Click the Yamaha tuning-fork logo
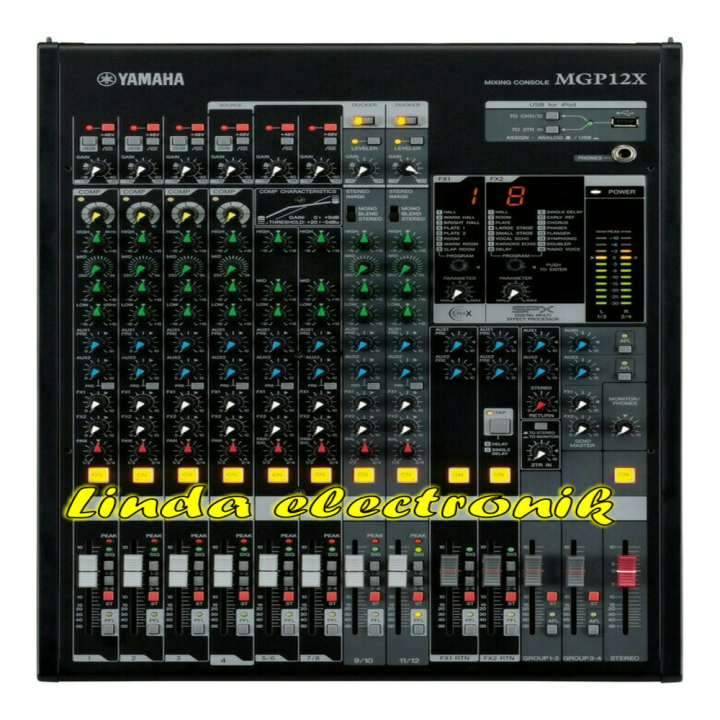Image resolution: width=720 pixels, height=720 pixels. tap(106, 79)
